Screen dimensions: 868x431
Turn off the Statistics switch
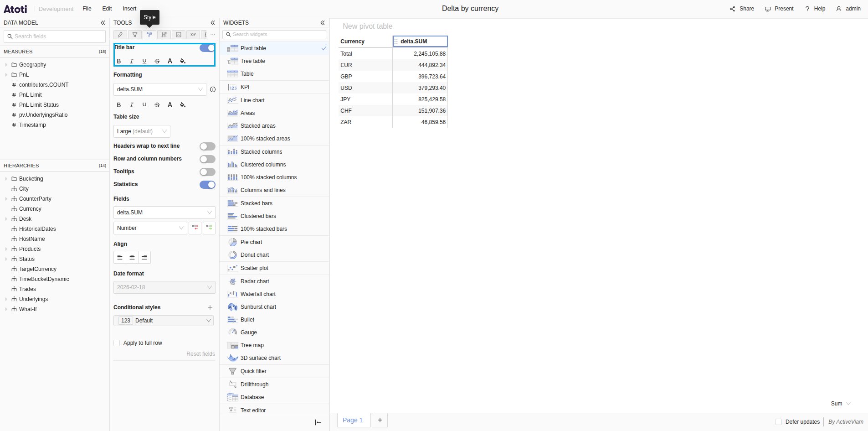[207, 185]
